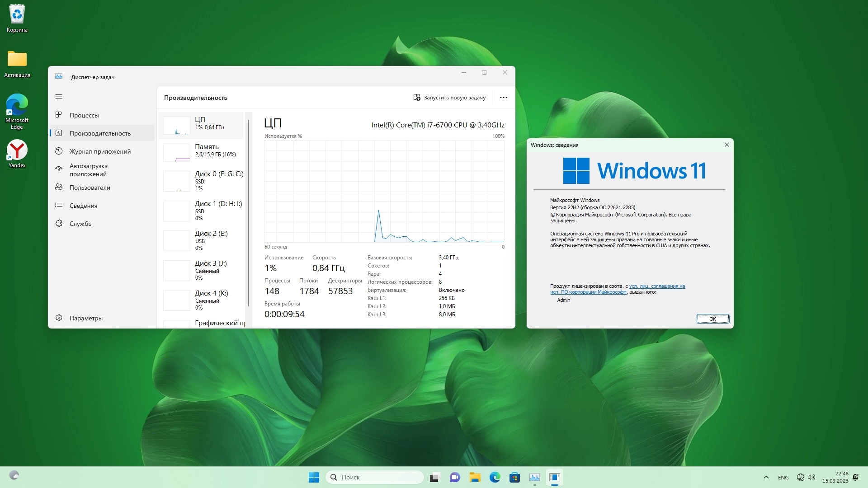Open the Services page
Viewport: 868px width, 488px height.
point(81,224)
